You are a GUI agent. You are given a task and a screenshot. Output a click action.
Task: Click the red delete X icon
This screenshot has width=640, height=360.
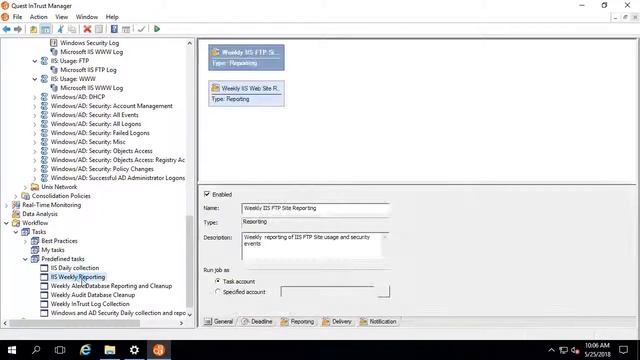(x=87, y=29)
